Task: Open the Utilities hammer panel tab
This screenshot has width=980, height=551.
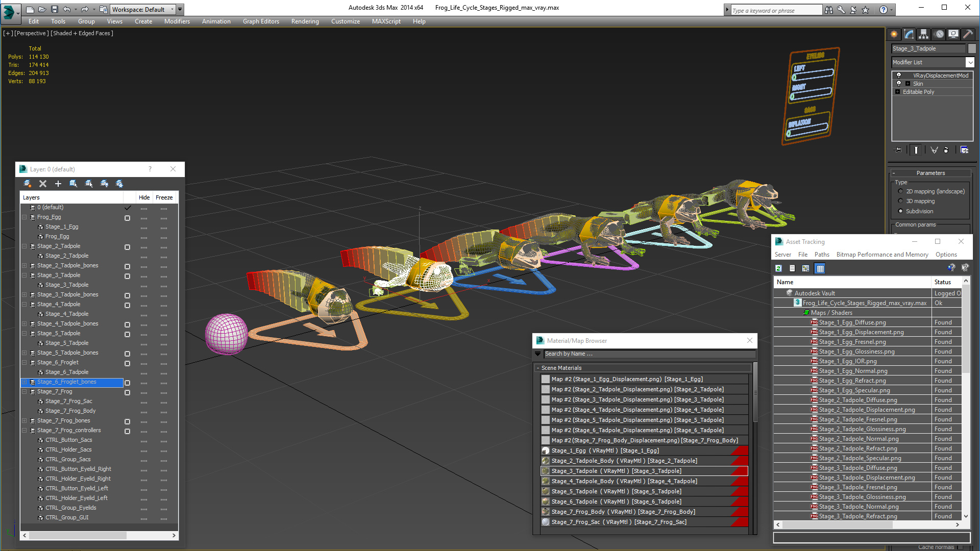Action: pos(968,34)
